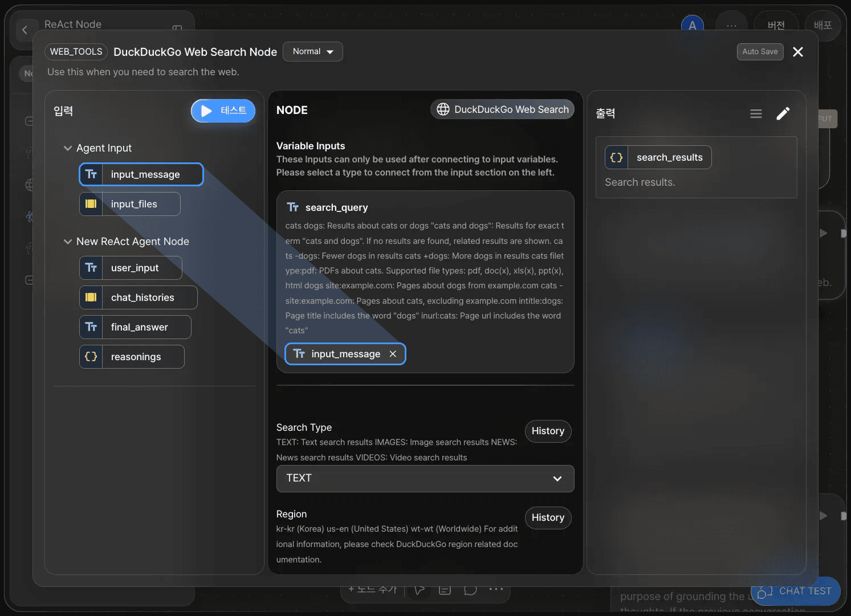Click the input_message chip in search_query
The width and height of the screenshot is (851, 616).
coord(345,354)
